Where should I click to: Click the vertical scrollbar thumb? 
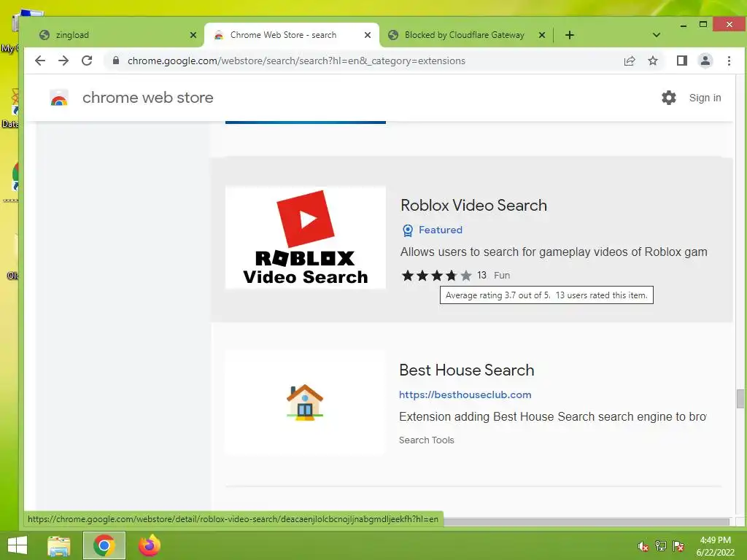[x=740, y=399]
